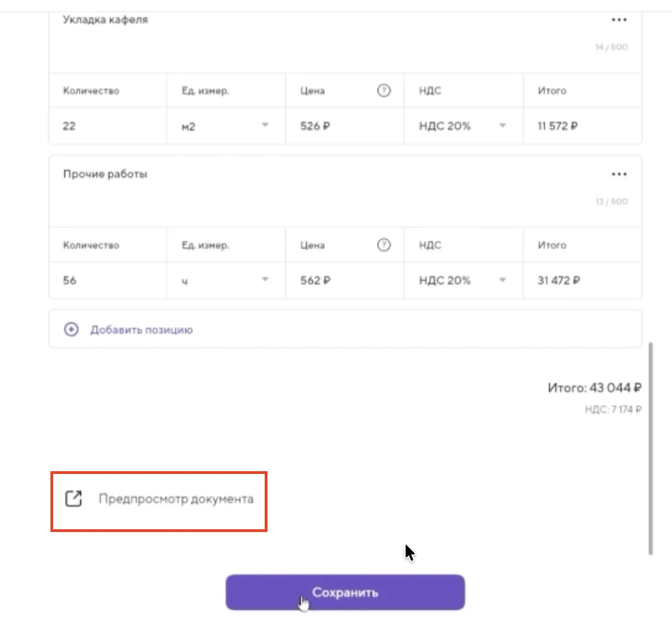672x618 pixels.
Task: Expand the ч unit dropdown
Action: point(265,280)
